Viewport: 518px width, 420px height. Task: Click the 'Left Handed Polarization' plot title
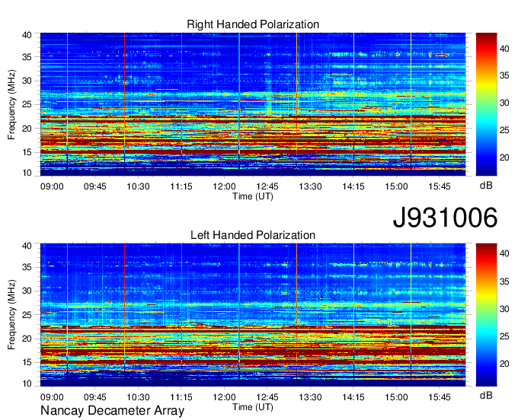click(x=253, y=235)
